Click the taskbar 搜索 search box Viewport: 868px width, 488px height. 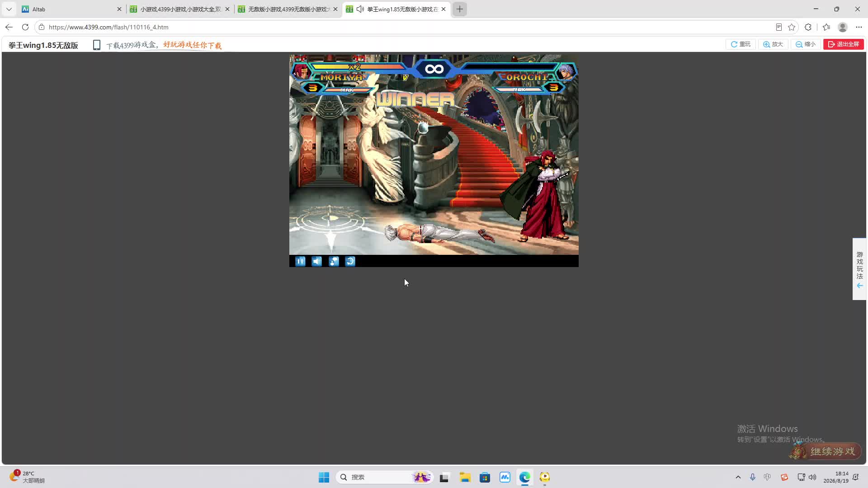385,477
